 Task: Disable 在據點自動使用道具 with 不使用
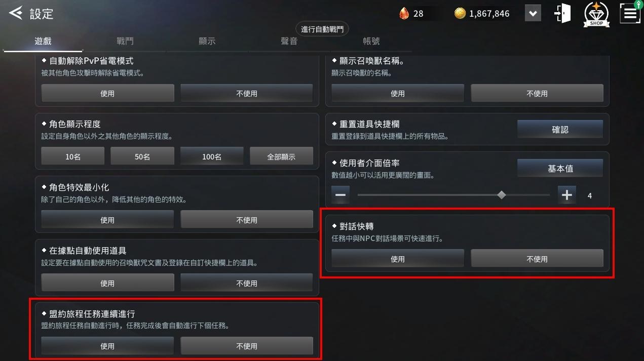point(247,284)
